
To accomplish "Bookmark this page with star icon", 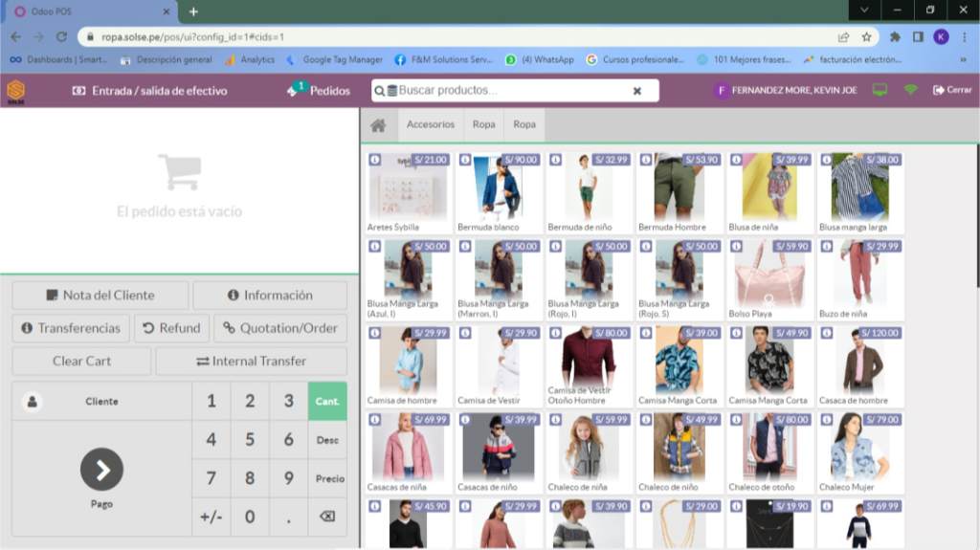I will point(866,36).
